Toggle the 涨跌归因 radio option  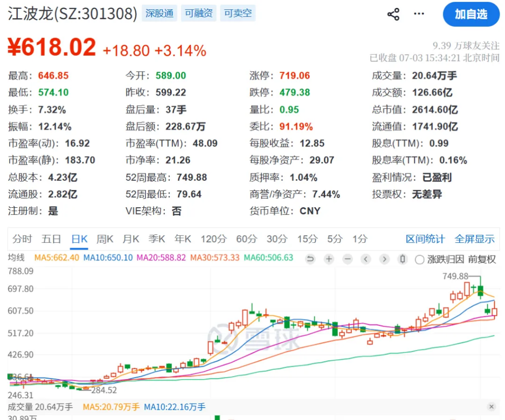pyautogui.click(x=419, y=260)
